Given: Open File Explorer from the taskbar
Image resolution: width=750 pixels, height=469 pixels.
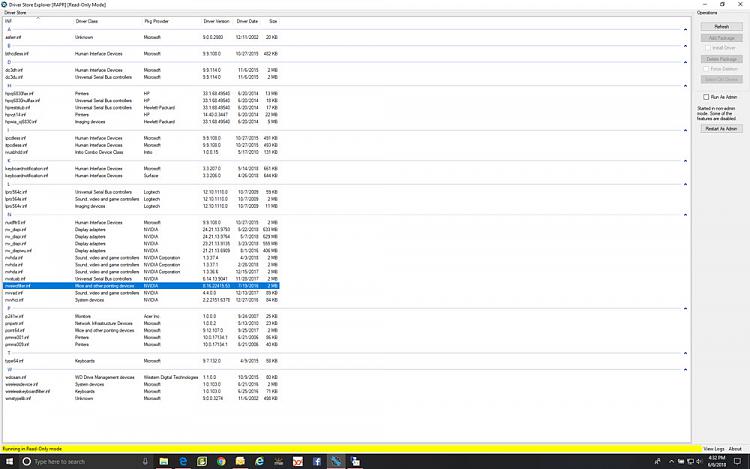Looking at the screenshot, I should (x=164, y=461).
